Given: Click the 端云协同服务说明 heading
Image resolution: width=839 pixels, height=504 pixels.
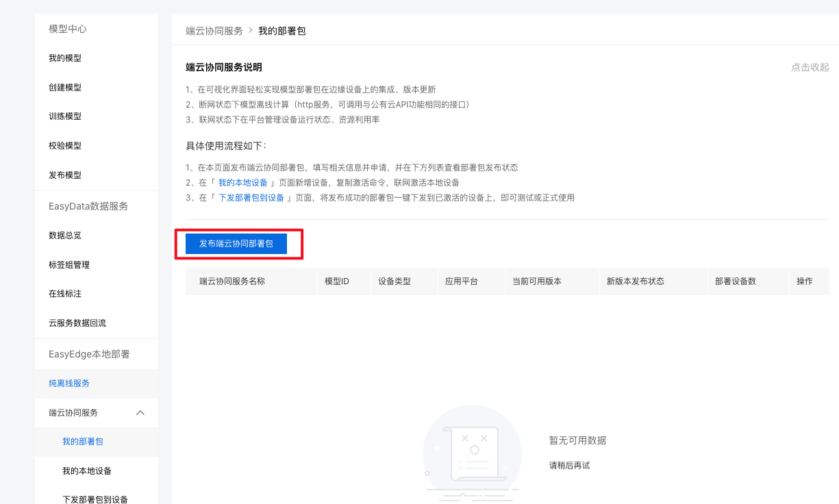Looking at the screenshot, I should tap(224, 67).
